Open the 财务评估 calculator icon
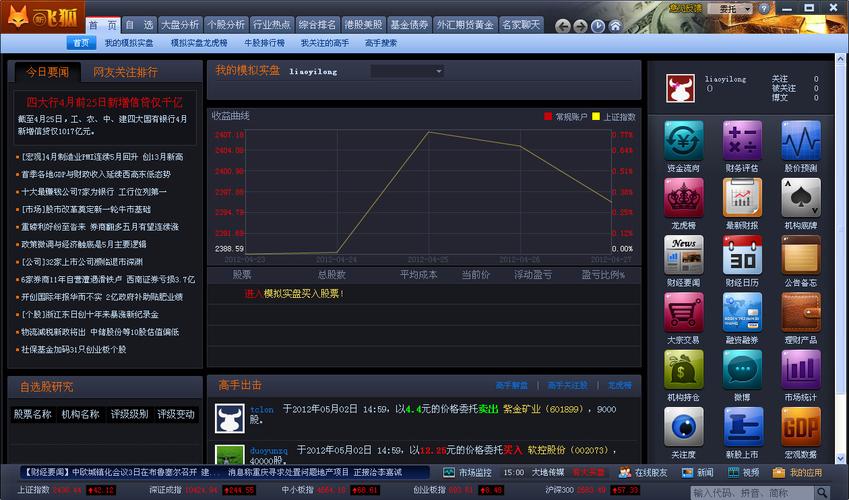Screen dimensions: 849x500 [x=742, y=141]
